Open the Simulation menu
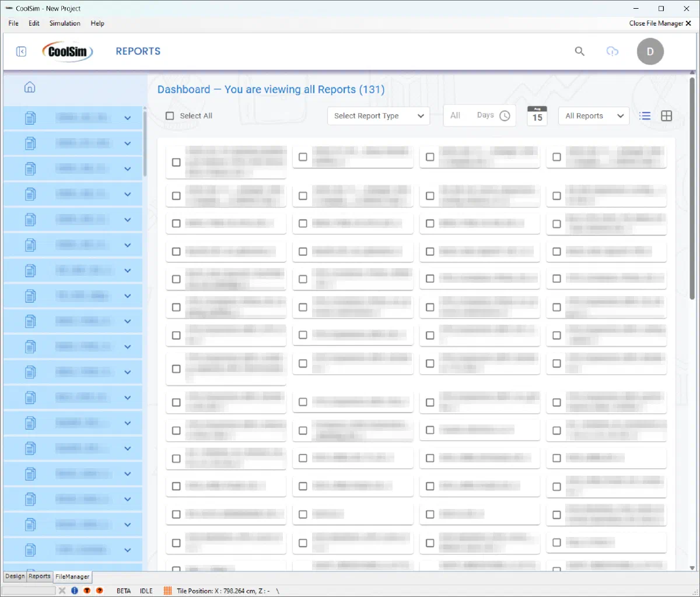700x597 pixels. pos(65,23)
